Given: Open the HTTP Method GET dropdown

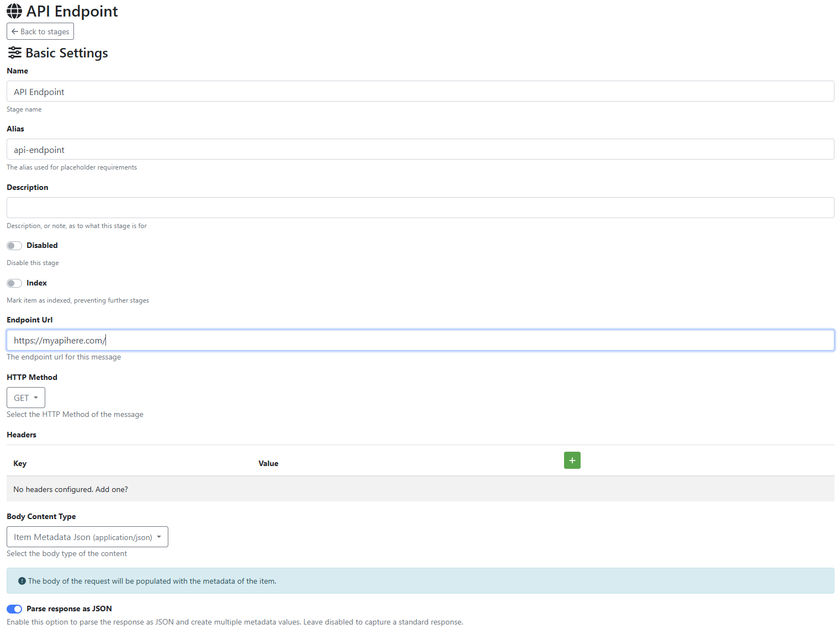Looking at the screenshot, I should coord(26,398).
